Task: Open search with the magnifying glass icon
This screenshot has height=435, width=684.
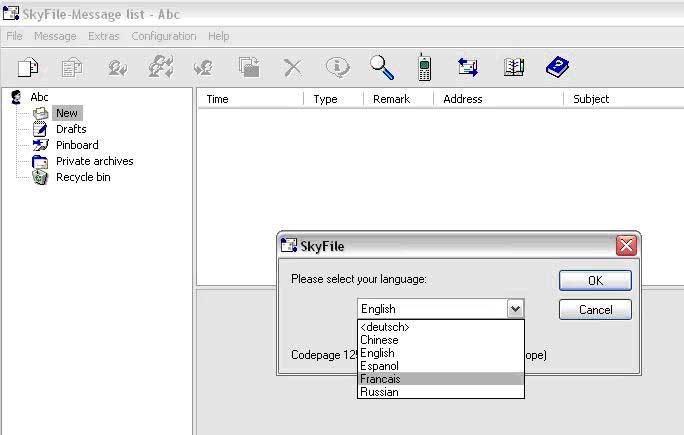Action: (x=382, y=68)
